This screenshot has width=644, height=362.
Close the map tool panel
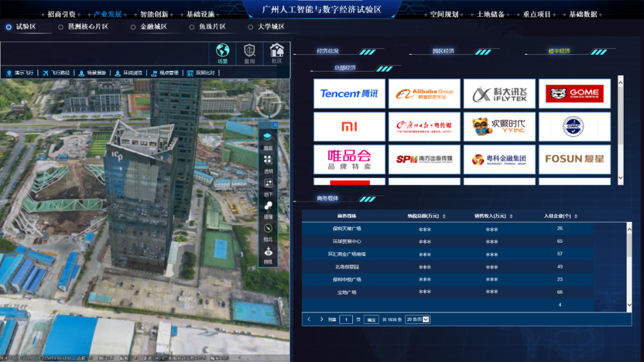click(275, 125)
